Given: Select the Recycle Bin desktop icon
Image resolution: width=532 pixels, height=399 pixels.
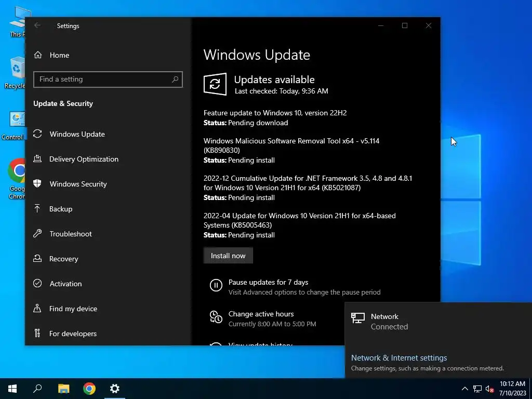Looking at the screenshot, I should tap(15, 73).
